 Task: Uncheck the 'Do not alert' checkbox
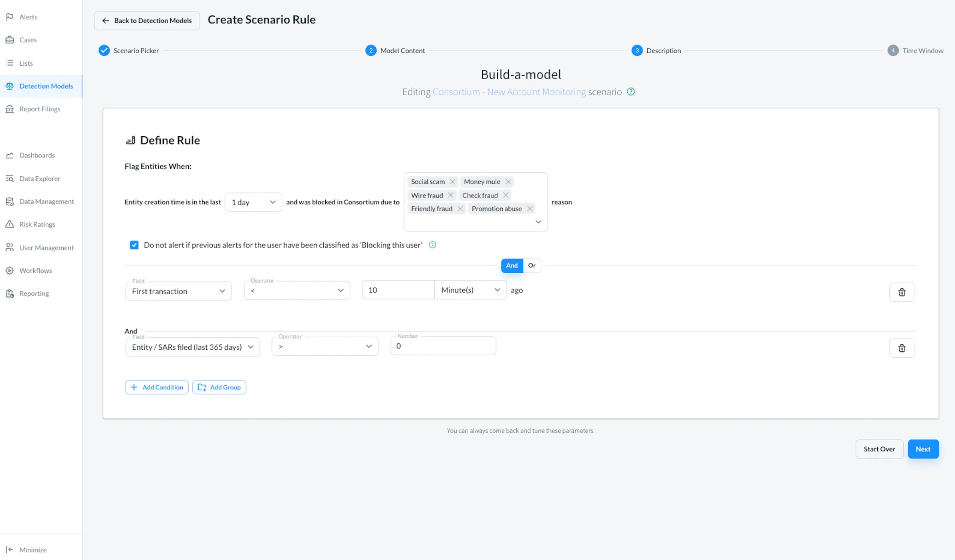(134, 245)
